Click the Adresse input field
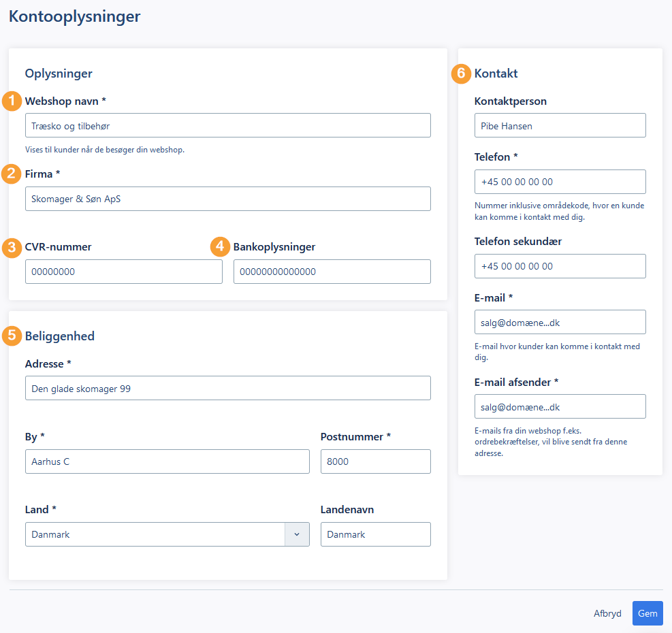The height and width of the screenshot is (633, 672). (x=228, y=388)
